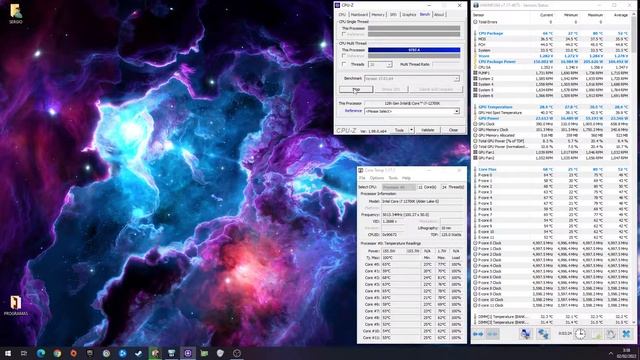Open Task View on the taskbar
The height and width of the screenshot is (360, 640).
pos(24,353)
